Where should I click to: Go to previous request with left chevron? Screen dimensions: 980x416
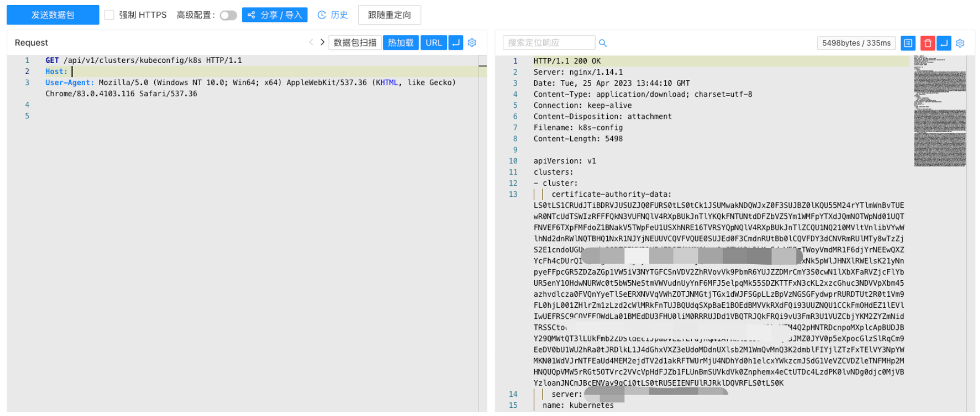[x=311, y=43]
